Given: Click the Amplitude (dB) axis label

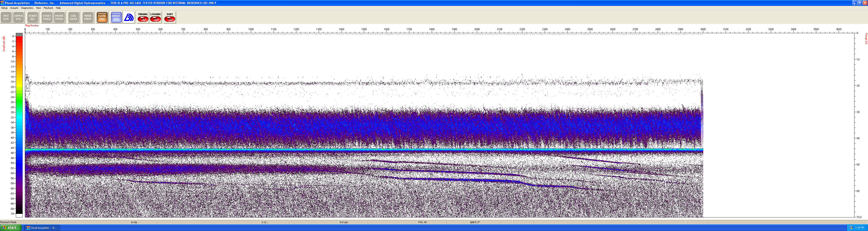Looking at the screenshot, I should pos(4,44).
